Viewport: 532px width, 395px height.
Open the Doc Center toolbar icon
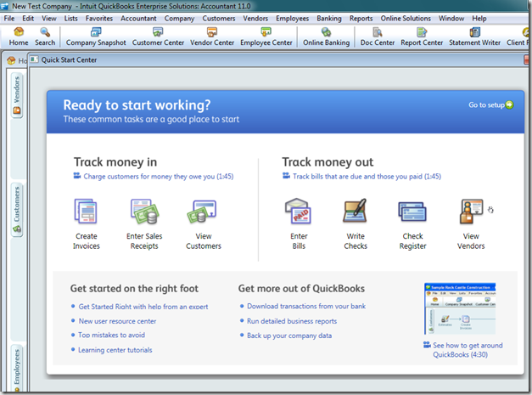378,37
